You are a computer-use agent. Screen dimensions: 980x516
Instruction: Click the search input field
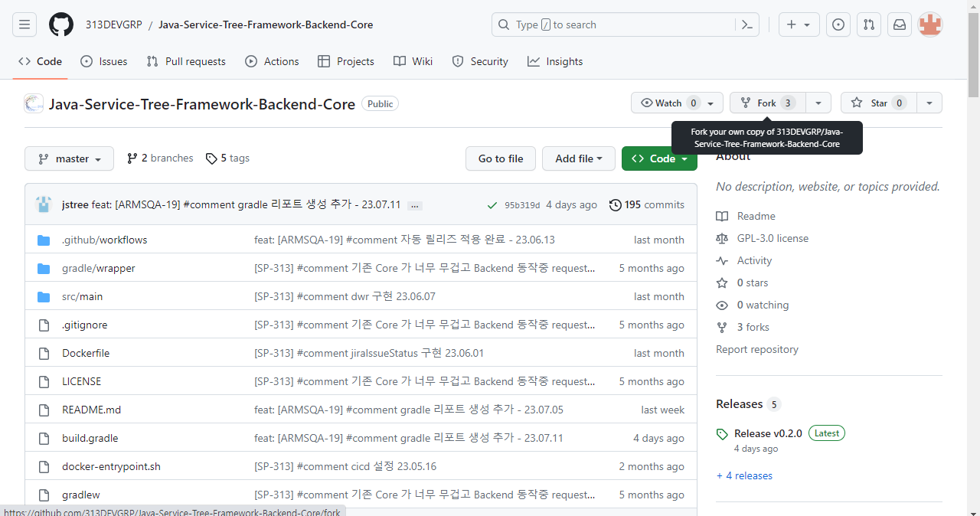[612, 24]
